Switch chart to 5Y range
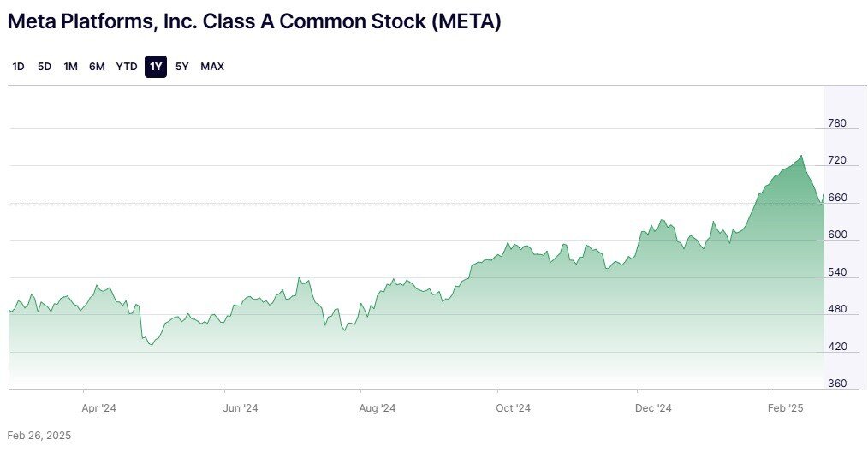This screenshot has width=868, height=452. click(182, 67)
